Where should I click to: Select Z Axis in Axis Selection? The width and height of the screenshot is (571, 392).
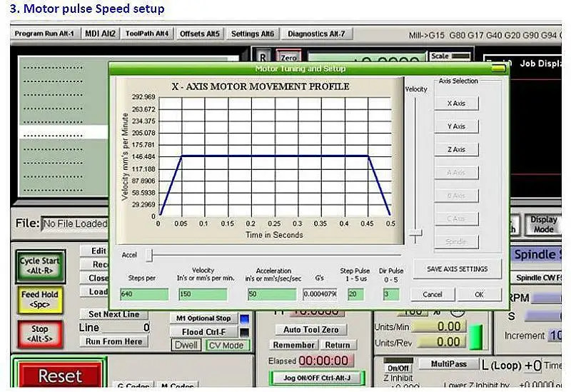click(x=456, y=149)
